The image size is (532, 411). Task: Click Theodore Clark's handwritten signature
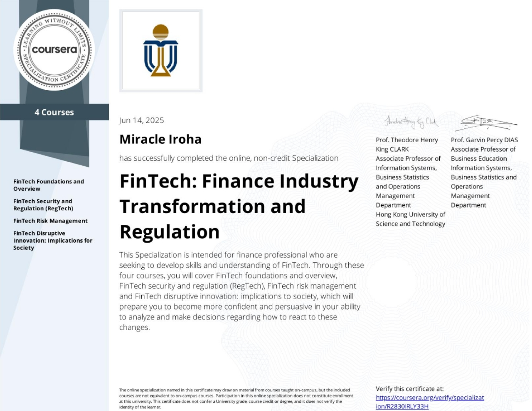click(x=410, y=122)
